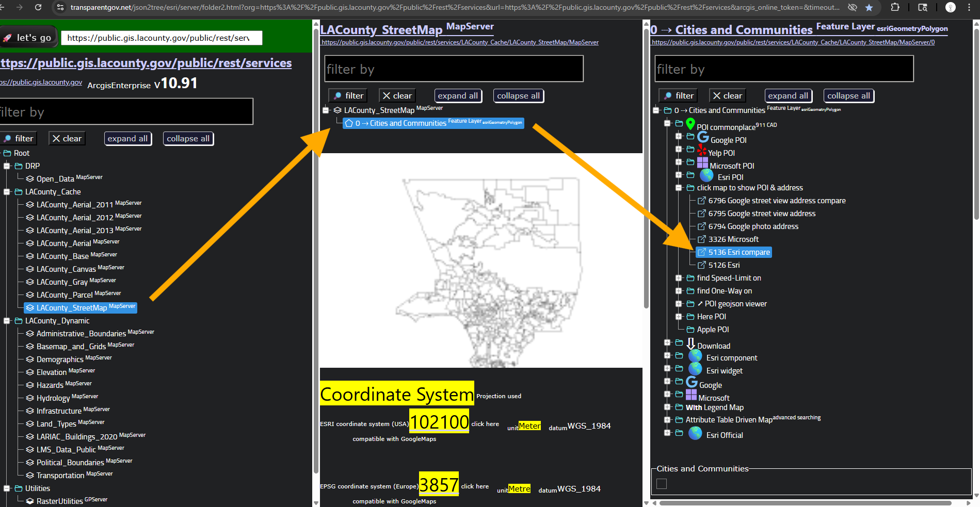This screenshot has width=980, height=507.
Task: Expand the Google POI folder
Action: (679, 136)
